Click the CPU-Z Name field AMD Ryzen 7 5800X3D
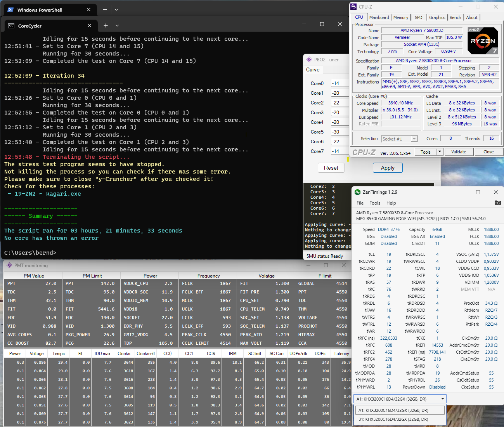 422,30
